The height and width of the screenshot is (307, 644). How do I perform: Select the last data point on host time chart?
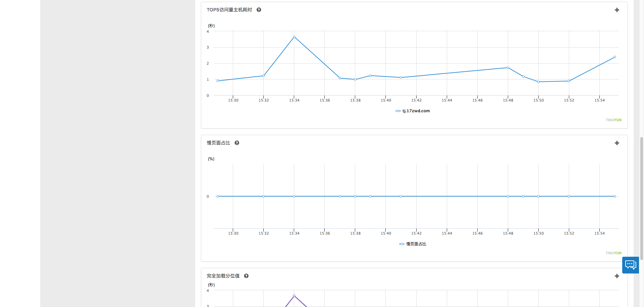click(615, 57)
